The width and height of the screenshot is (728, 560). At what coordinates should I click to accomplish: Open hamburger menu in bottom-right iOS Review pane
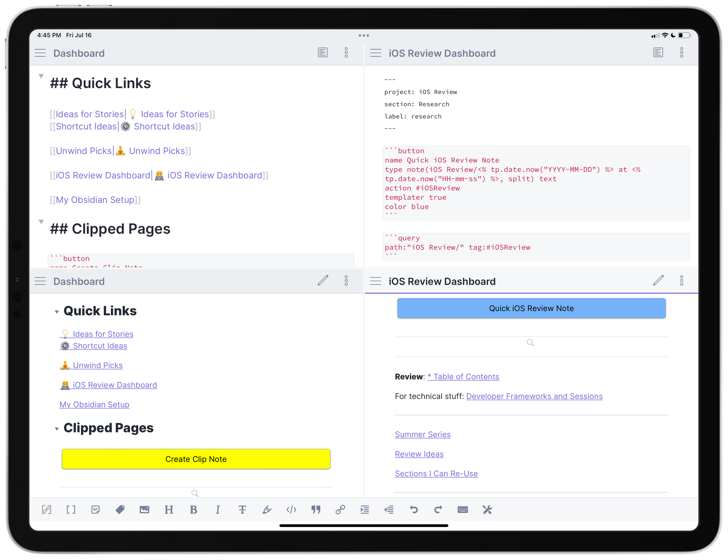pyautogui.click(x=376, y=281)
